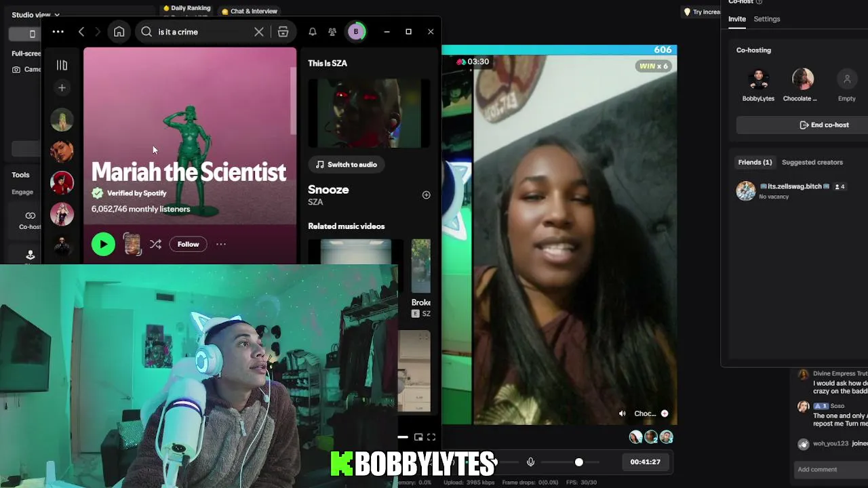Open Spotify Browse icon beside search bar
The height and width of the screenshot is (488, 868).
pyautogui.click(x=283, y=32)
